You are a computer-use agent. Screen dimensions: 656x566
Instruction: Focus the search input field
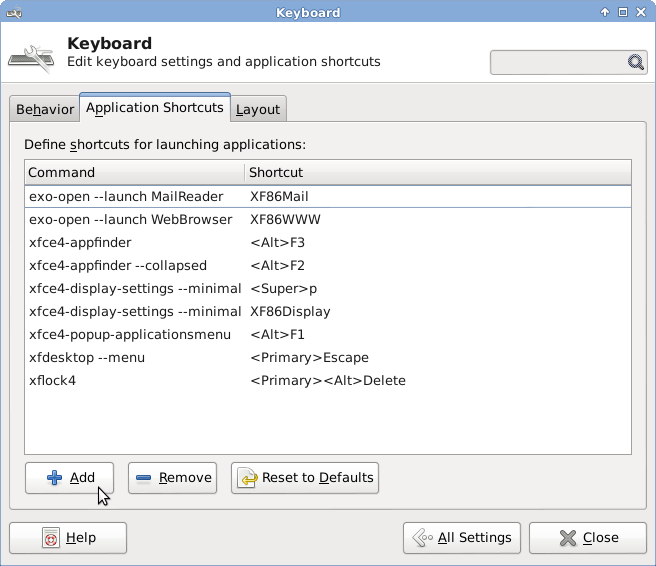coord(558,62)
